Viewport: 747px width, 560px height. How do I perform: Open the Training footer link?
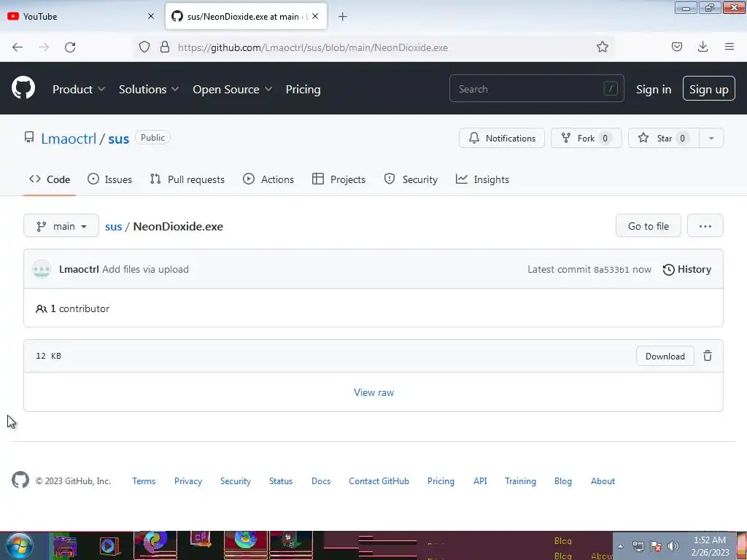click(x=520, y=481)
